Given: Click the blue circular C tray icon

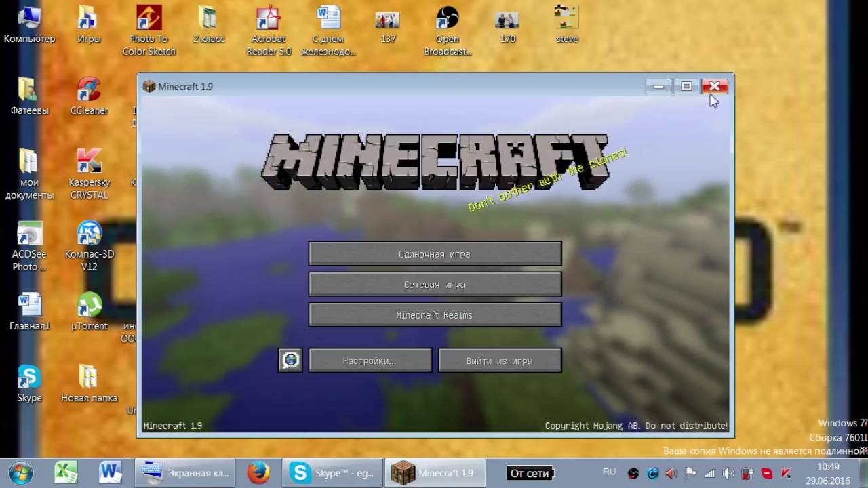Looking at the screenshot, I should pos(652,473).
